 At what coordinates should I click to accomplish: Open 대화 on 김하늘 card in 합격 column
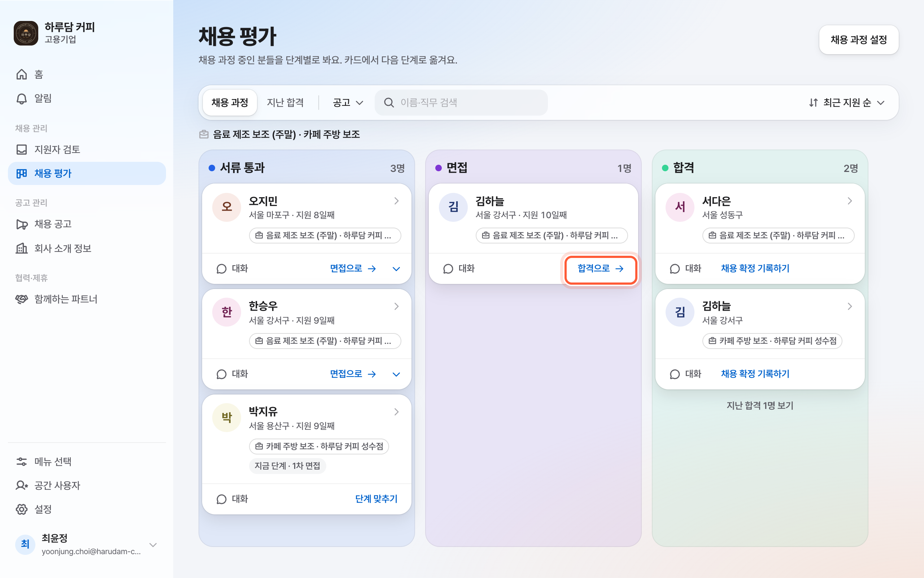(685, 374)
